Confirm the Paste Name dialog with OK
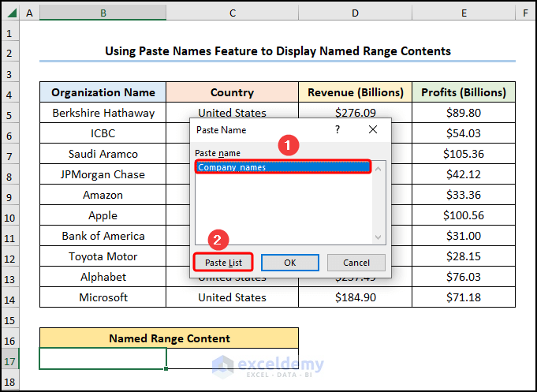 click(289, 263)
